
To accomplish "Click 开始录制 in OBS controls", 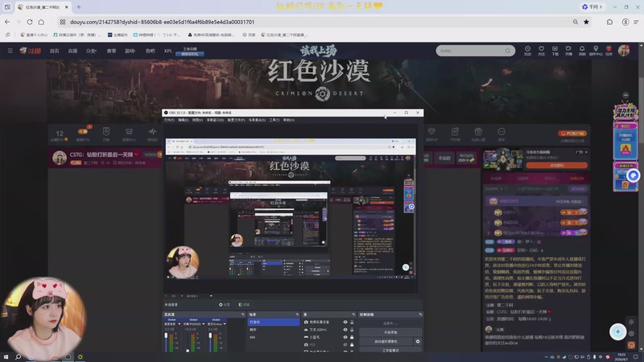I will point(390,332).
